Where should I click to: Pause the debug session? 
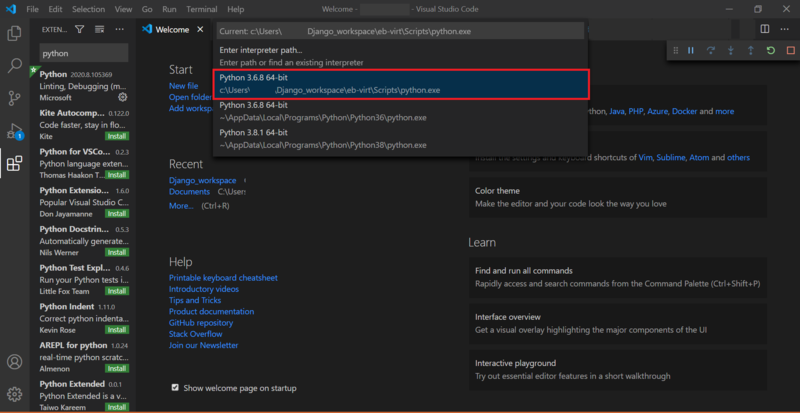(x=691, y=51)
